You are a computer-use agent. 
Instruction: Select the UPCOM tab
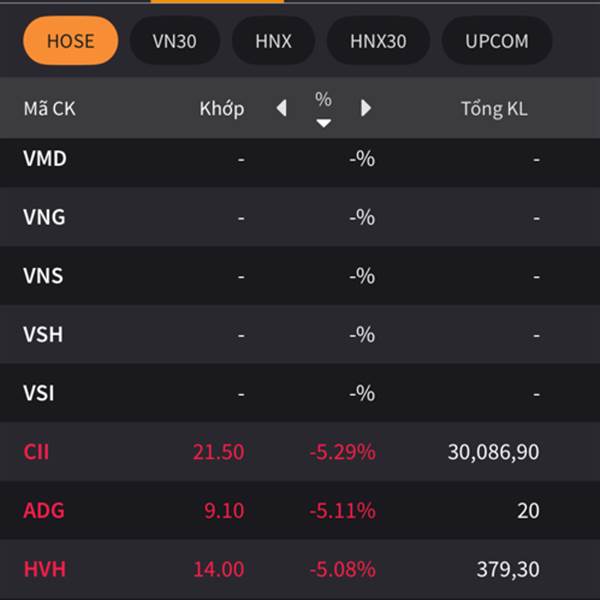pos(496,41)
